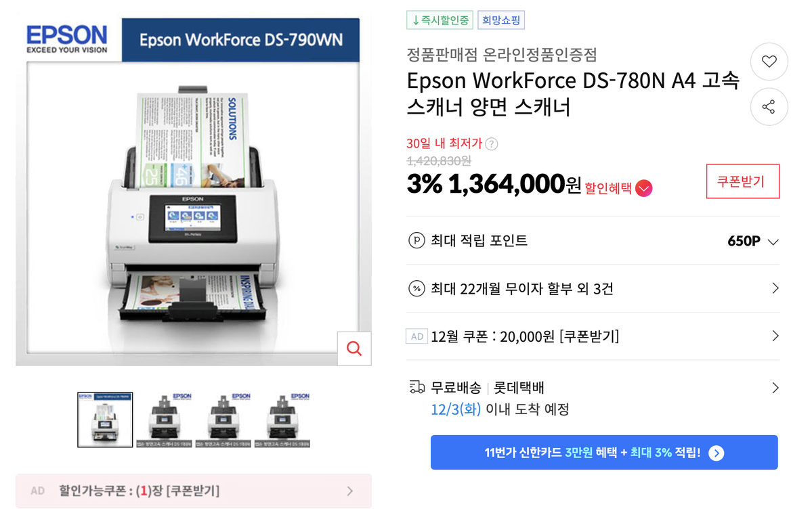
Task: Select the second scanner thumbnail image
Action: tap(164, 420)
